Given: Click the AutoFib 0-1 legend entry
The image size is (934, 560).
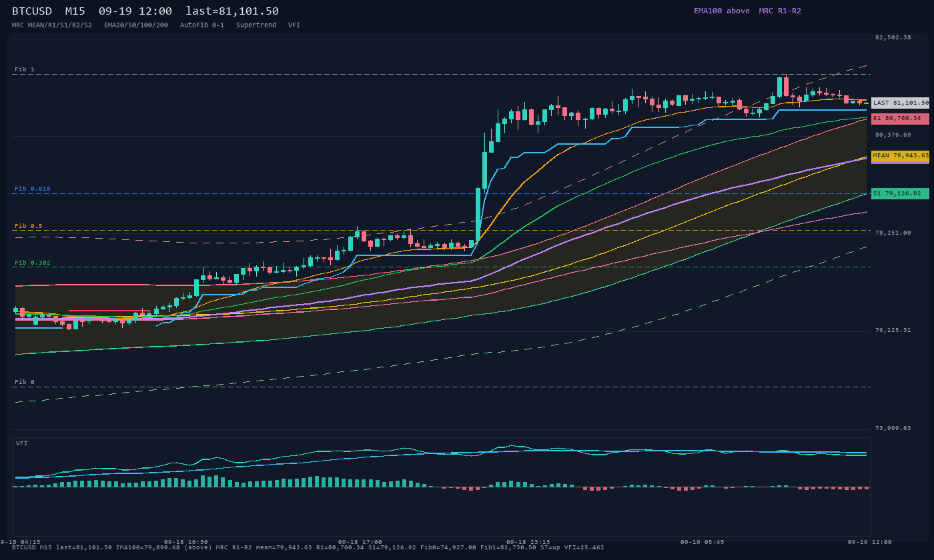Looking at the screenshot, I should tap(202, 25).
